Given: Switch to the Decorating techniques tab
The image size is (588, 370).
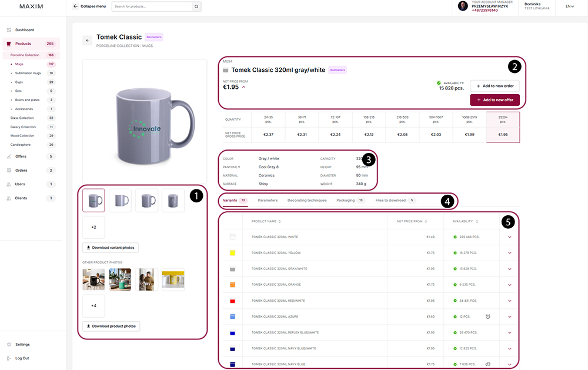Looking at the screenshot, I should point(307,201).
